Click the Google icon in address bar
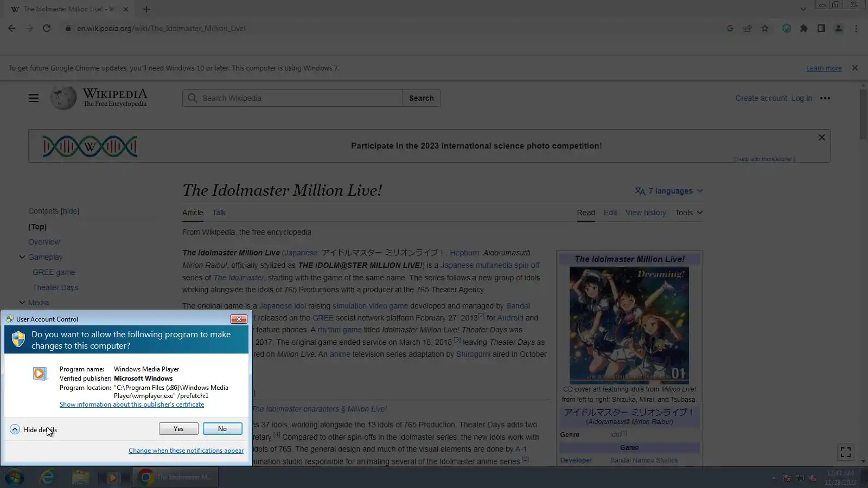The width and height of the screenshot is (868, 488). pos(730,28)
